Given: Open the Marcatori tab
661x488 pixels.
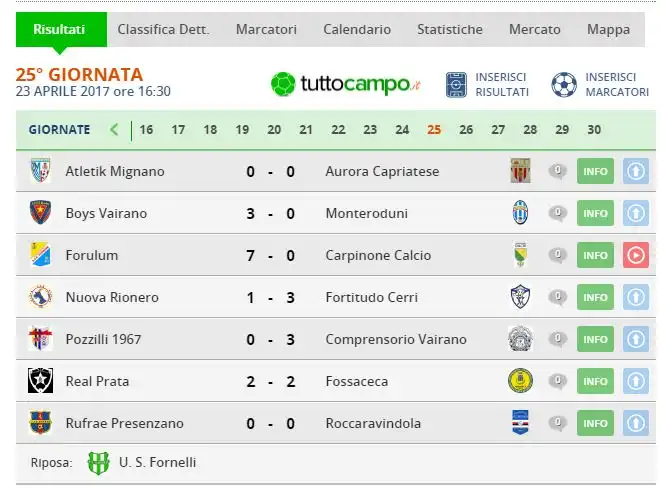Looking at the screenshot, I should 266,29.
